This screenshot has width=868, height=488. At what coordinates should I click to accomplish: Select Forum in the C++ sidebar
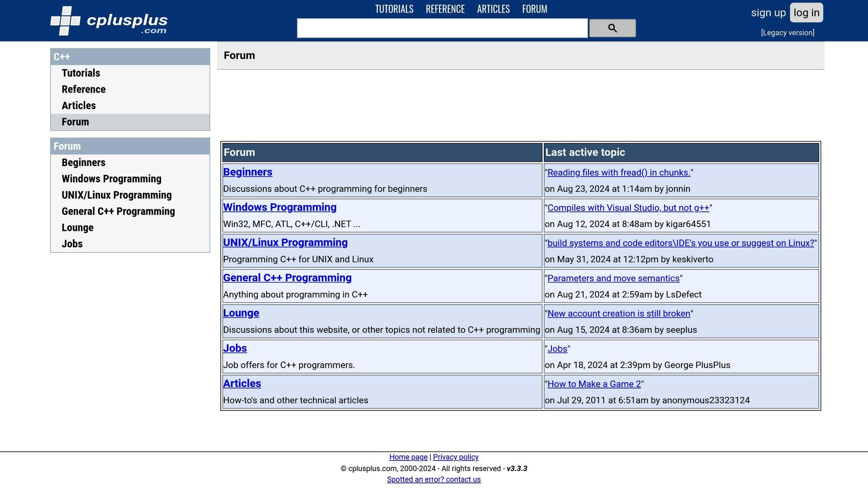[75, 122]
